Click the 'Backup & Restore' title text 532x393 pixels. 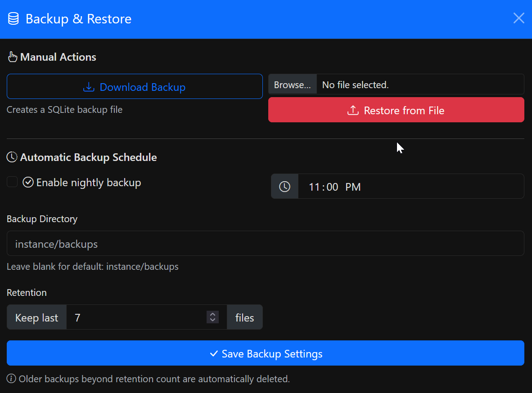[78, 18]
